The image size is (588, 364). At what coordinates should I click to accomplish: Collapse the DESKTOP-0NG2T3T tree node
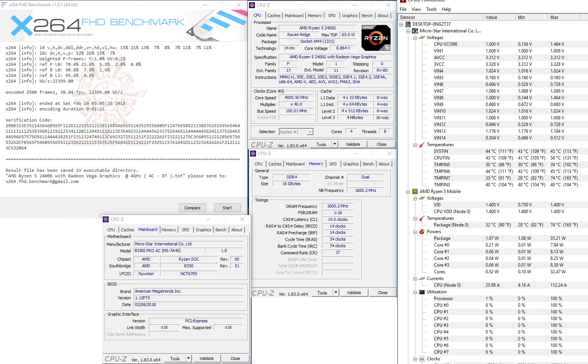click(x=401, y=25)
